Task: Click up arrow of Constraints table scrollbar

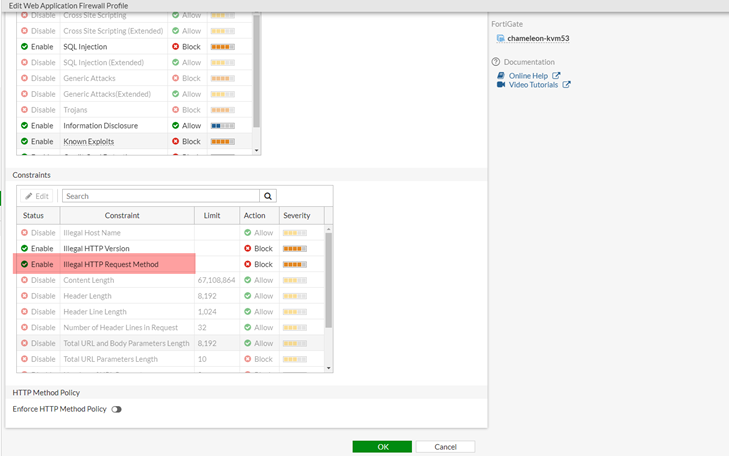Action: pyautogui.click(x=329, y=230)
